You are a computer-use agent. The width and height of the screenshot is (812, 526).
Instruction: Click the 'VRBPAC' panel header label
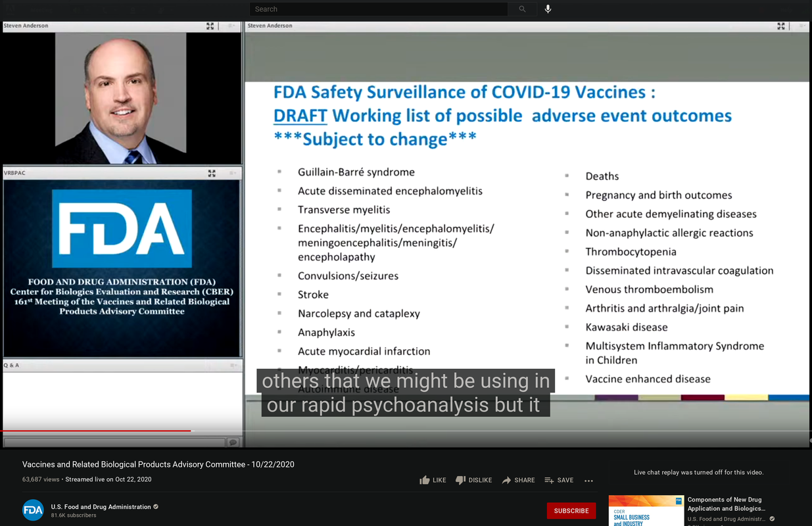[14, 173]
